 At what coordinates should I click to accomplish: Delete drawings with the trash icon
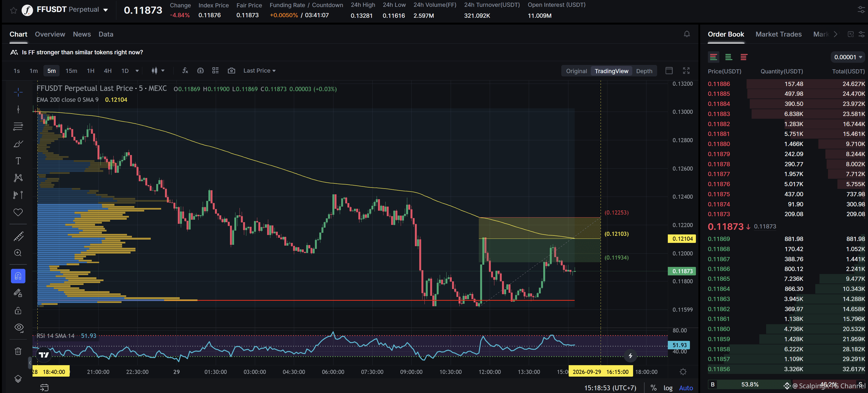point(18,351)
